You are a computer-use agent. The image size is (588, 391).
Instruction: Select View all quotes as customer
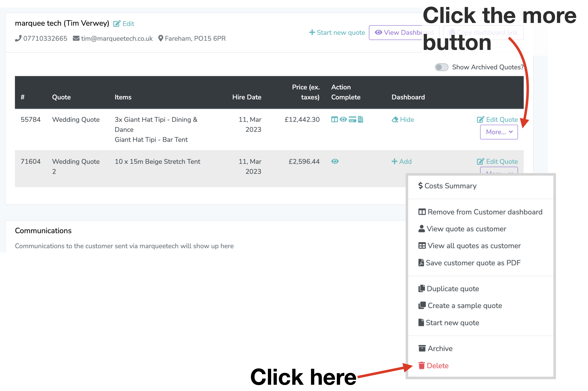469,246
